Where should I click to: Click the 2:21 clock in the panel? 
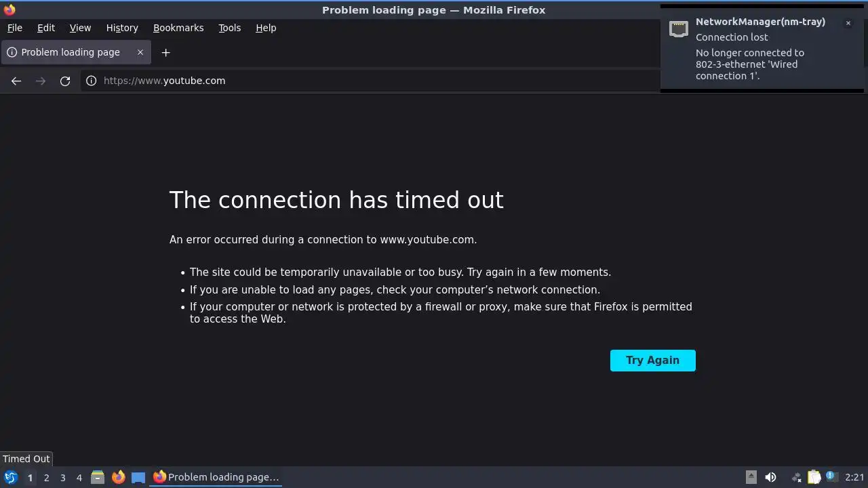tap(854, 477)
